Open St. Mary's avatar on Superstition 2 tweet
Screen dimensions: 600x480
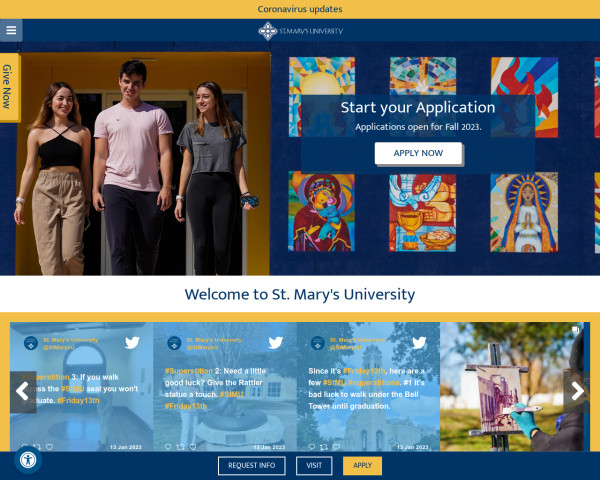click(x=174, y=342)
